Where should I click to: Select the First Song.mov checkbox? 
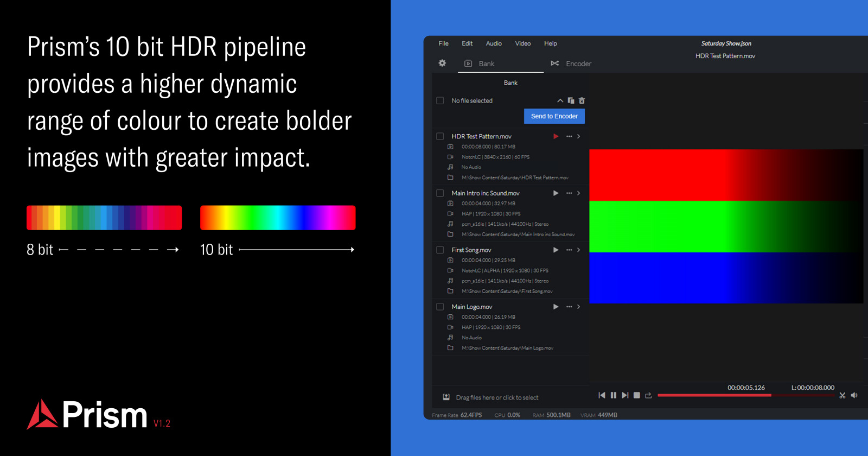point(440,250)
